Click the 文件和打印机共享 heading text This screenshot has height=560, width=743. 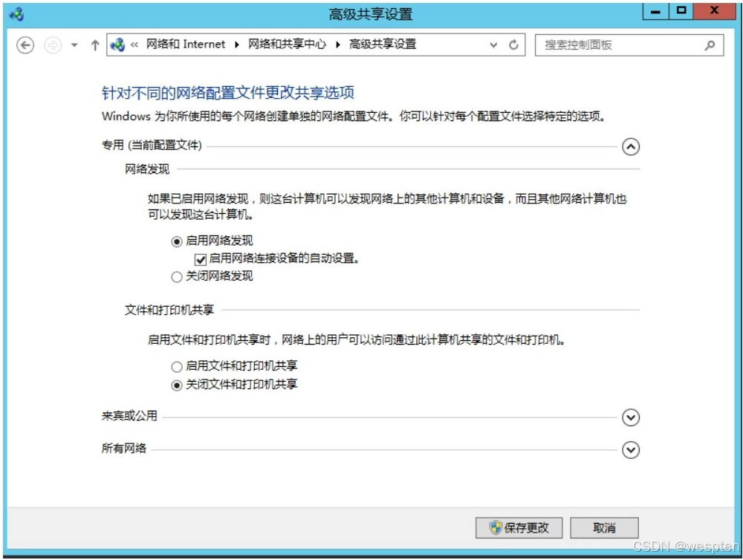[x=169, y=310]
